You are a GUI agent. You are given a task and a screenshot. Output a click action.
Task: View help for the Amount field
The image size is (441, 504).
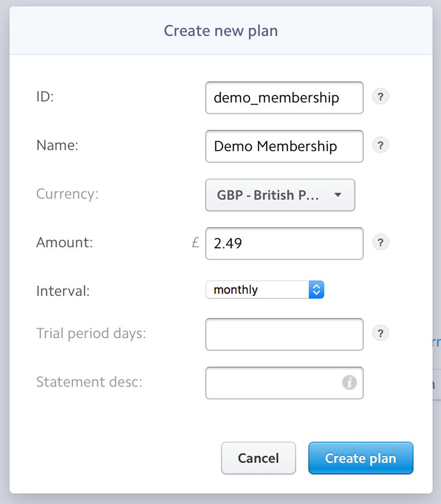click(x=380, y=242)
